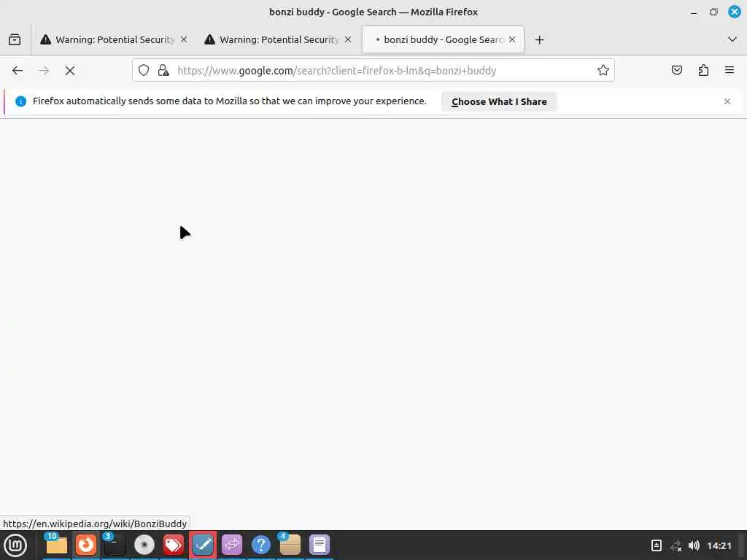Click the forward navigation arrow

[x=44, y=71]
